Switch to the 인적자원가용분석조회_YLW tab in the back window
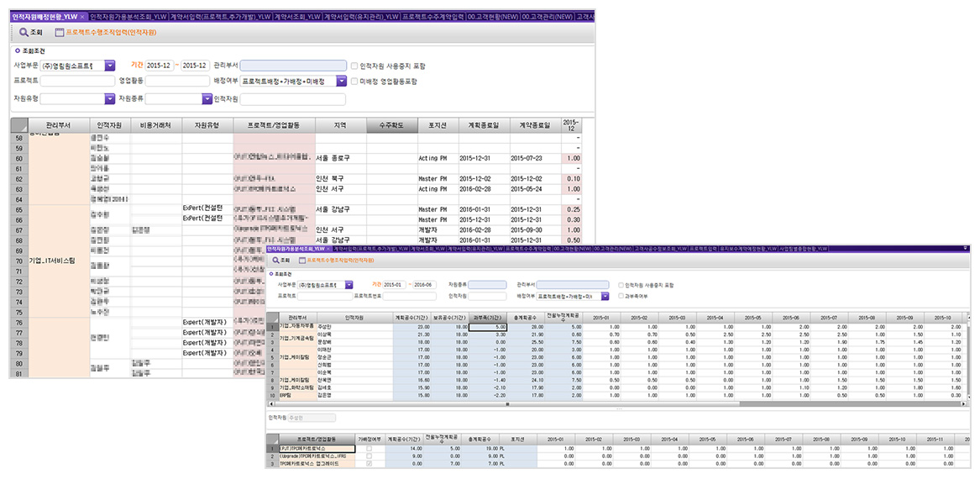 pos(128,16)
